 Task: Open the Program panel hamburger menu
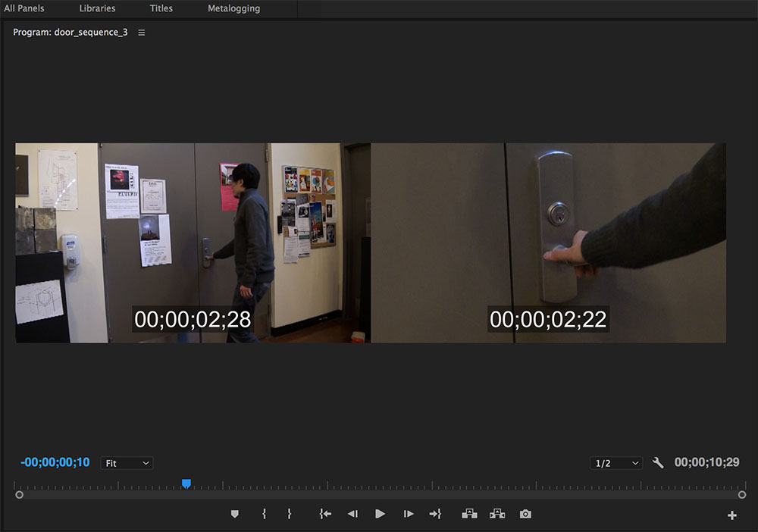tap(142, 33)
